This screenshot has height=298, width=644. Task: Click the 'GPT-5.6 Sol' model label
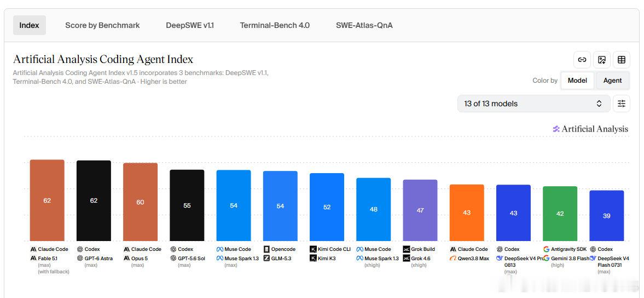192,259
